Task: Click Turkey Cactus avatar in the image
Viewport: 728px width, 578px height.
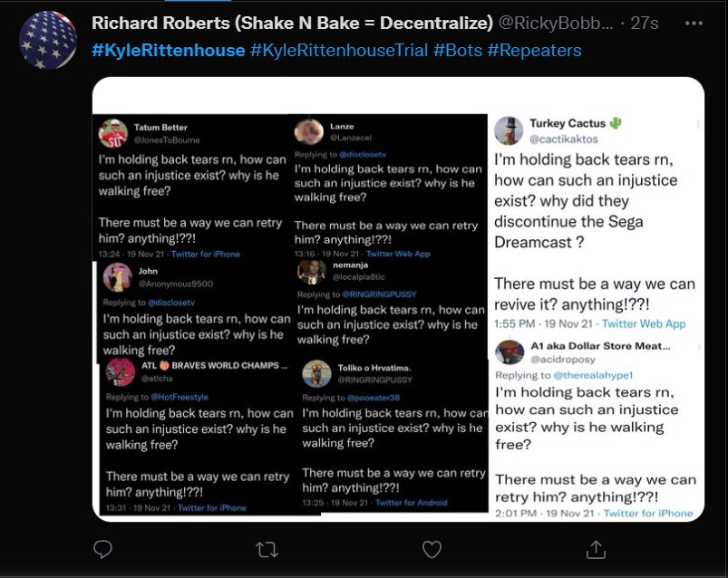Action: 509,130
